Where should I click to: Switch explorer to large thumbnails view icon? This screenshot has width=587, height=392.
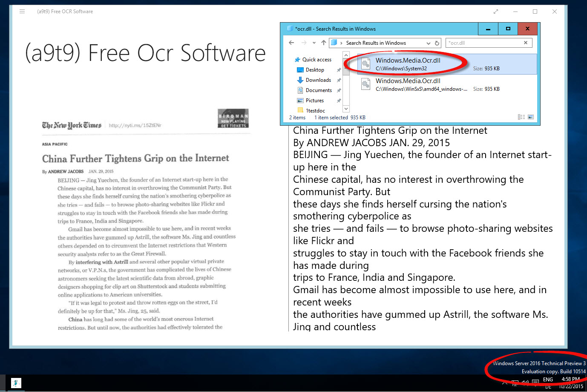coord(531,117)
